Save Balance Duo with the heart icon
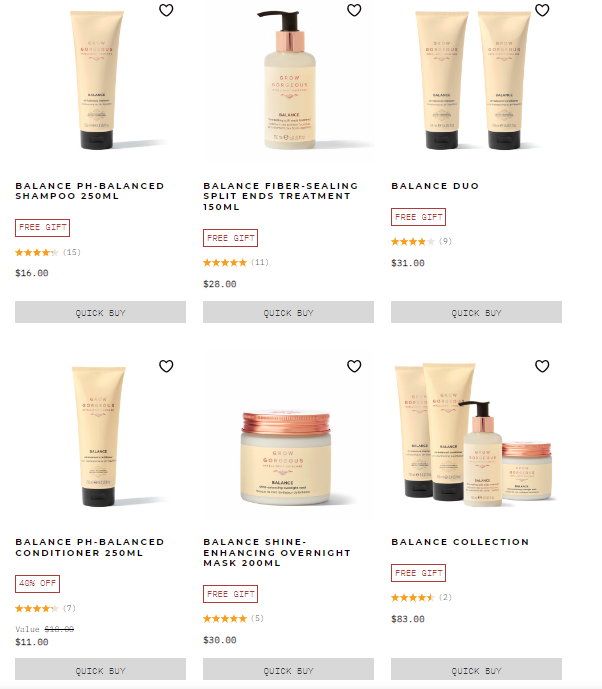 542,10
